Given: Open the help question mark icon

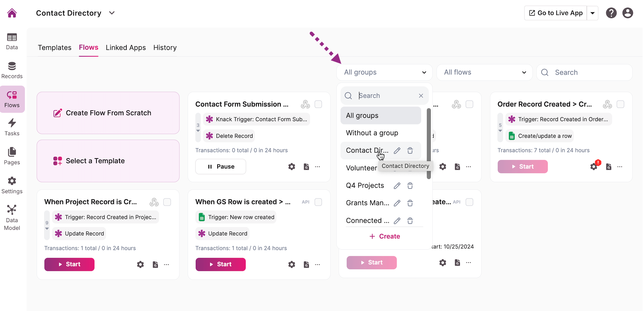Looking at the screenshot, I should [611, 13].
